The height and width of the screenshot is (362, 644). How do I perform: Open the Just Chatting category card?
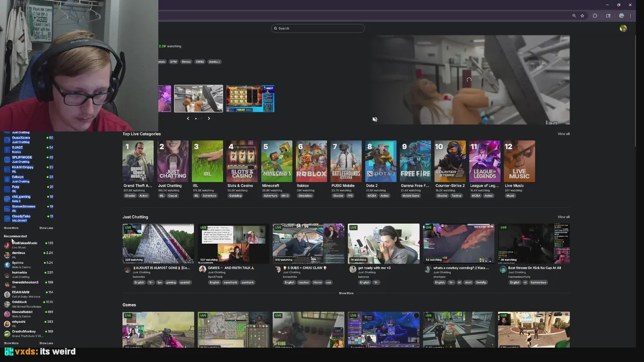pos(173,161)
